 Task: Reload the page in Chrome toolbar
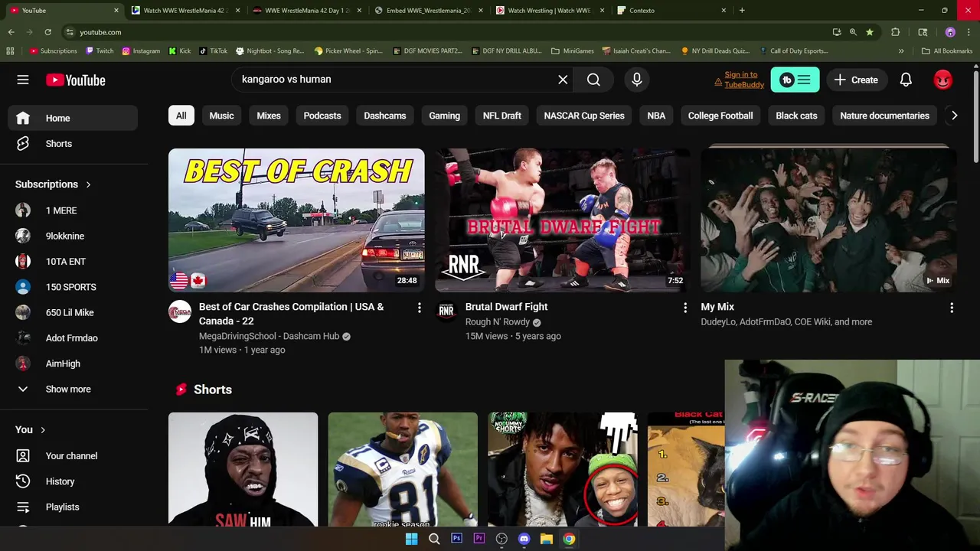click(x=47, y=32)
